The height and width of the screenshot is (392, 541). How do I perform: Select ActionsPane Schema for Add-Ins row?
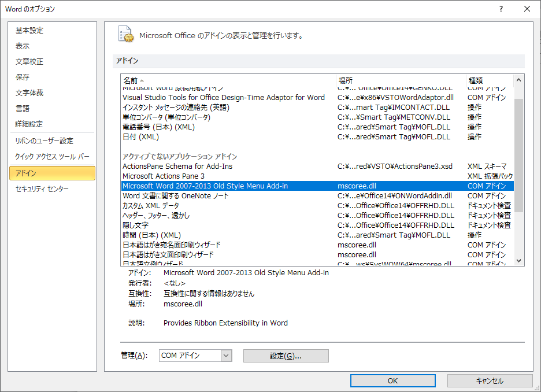pos(317,167)
